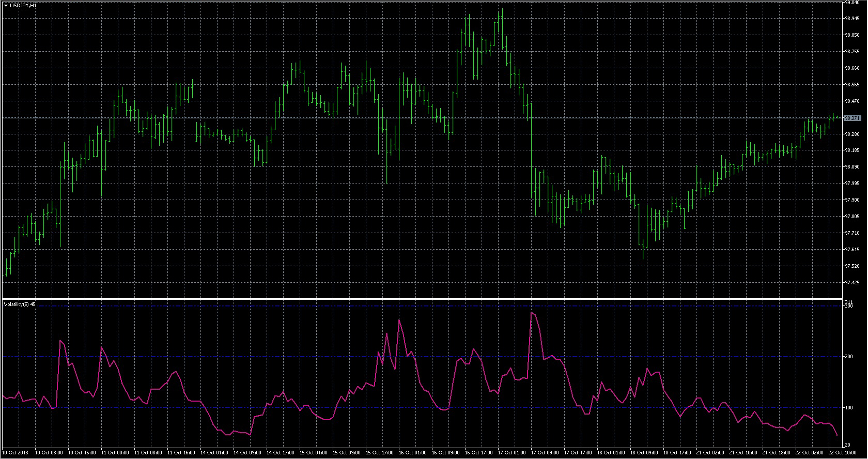Click the 98.090 price axis label
Viewport: 868px width, 459px height.
coord(852,167)
